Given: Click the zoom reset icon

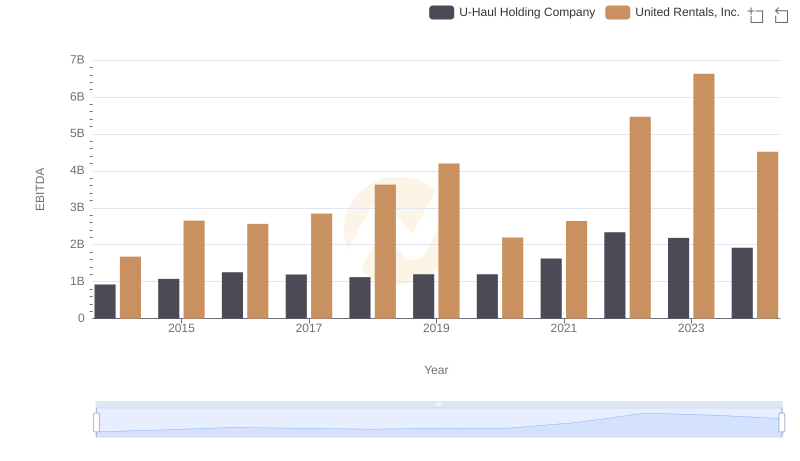Looking at the screenshot, I should pos(781,15).
